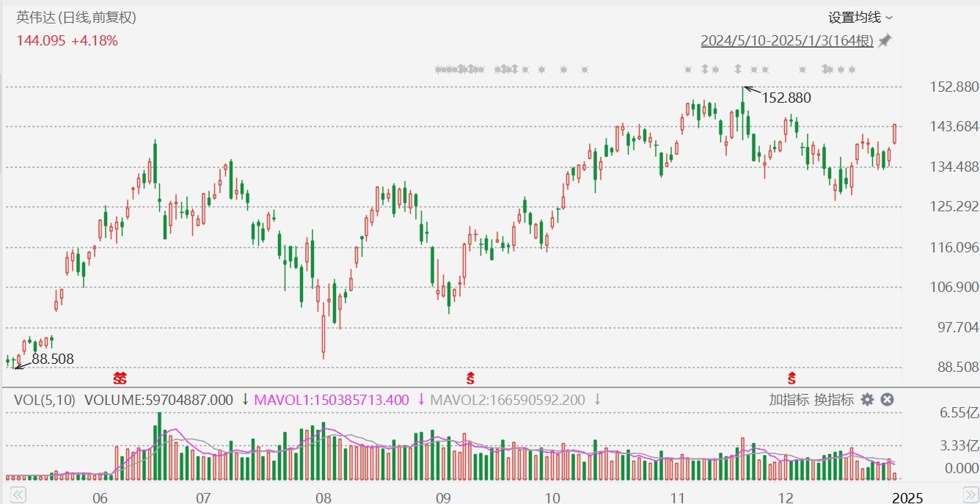
Task: Open the 2024/5/10-2025/1/3 date range link
Action: point(787,41)
